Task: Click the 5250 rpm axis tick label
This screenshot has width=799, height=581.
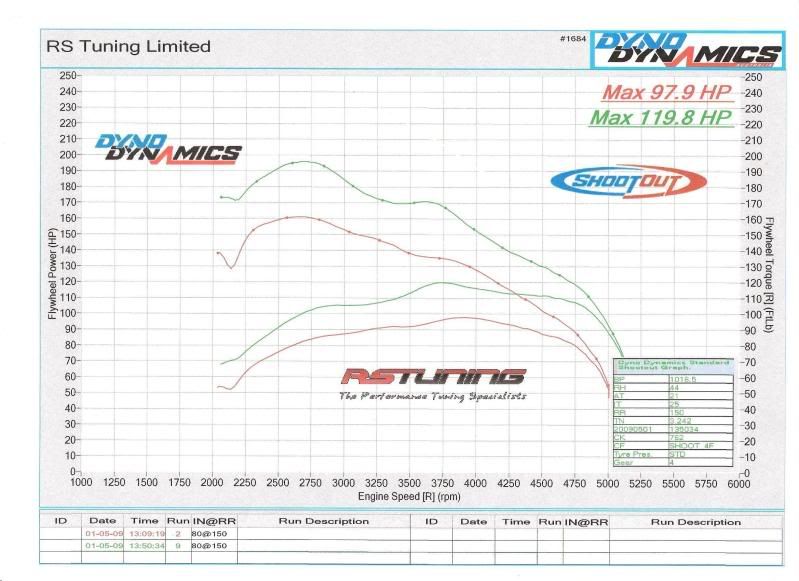Action: click(x=640, y=483)
